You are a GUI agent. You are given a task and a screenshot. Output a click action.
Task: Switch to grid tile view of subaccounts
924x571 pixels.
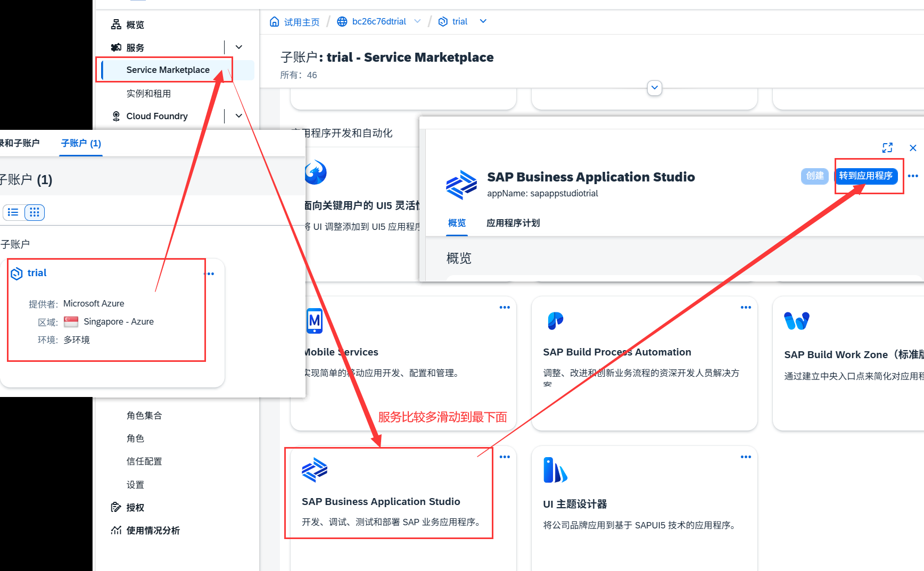tap(35, 212)
